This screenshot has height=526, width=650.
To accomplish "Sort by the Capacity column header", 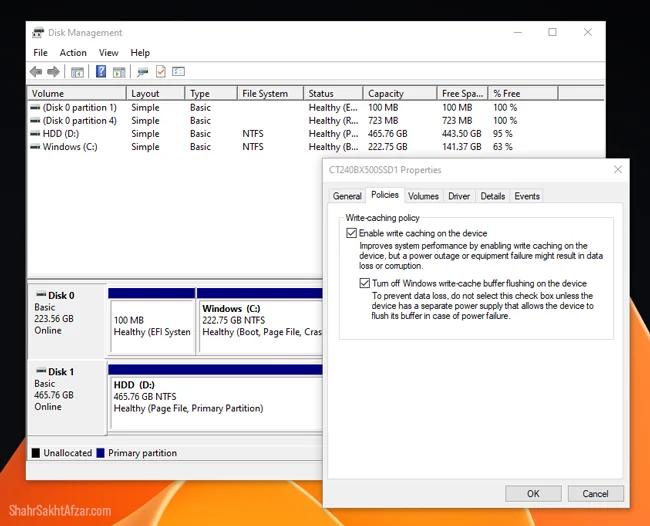I will [400, 94].
